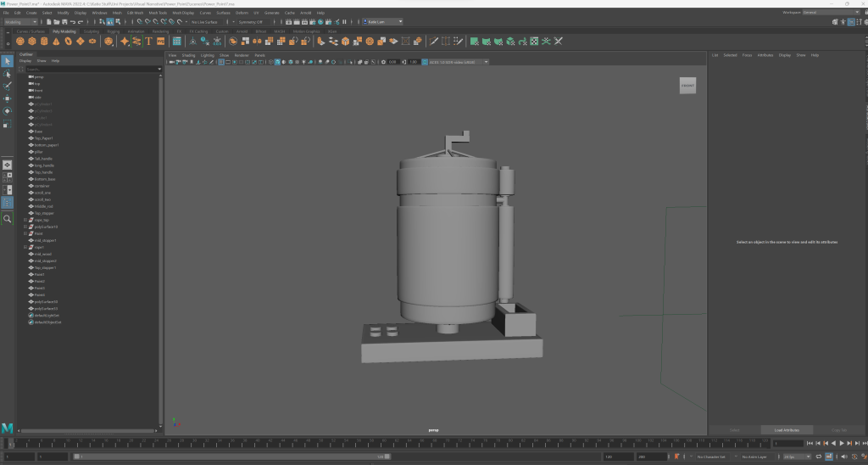This screenshot has width=868, height=465.
Task: Expand the rope_top group in Outliner
Action: pyautogui.click(x=26, y=220)
